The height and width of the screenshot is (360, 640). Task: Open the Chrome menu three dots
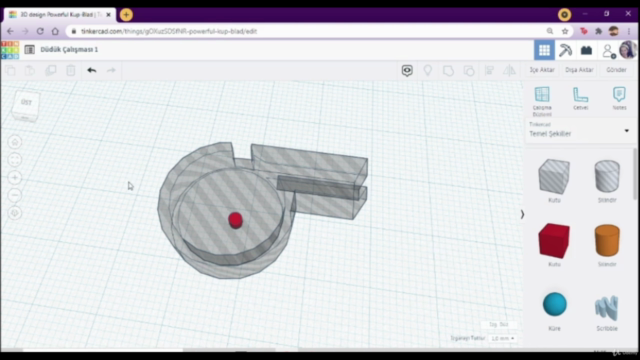point(629,31)
